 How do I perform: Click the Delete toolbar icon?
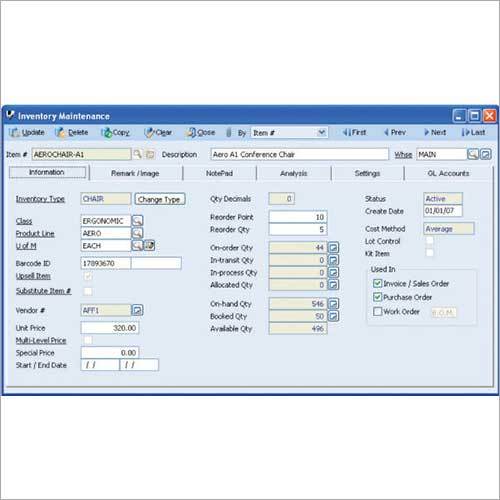pos(61,133)
